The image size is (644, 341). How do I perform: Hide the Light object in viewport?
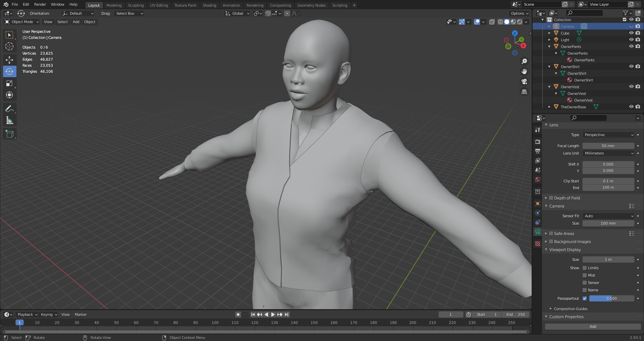[x=631, y=40]
